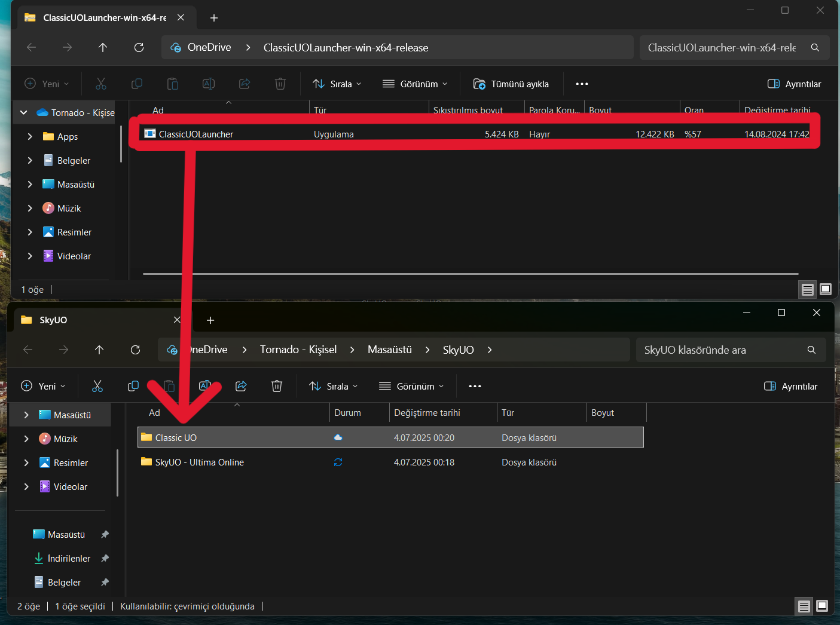Switch to details list view in top window

click(x=807, y=289)
